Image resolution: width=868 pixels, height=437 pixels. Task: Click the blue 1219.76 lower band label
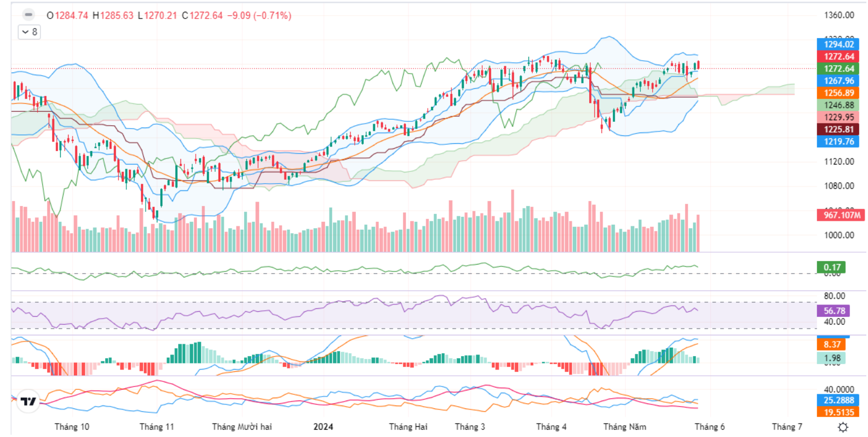(x=839, y=142)
